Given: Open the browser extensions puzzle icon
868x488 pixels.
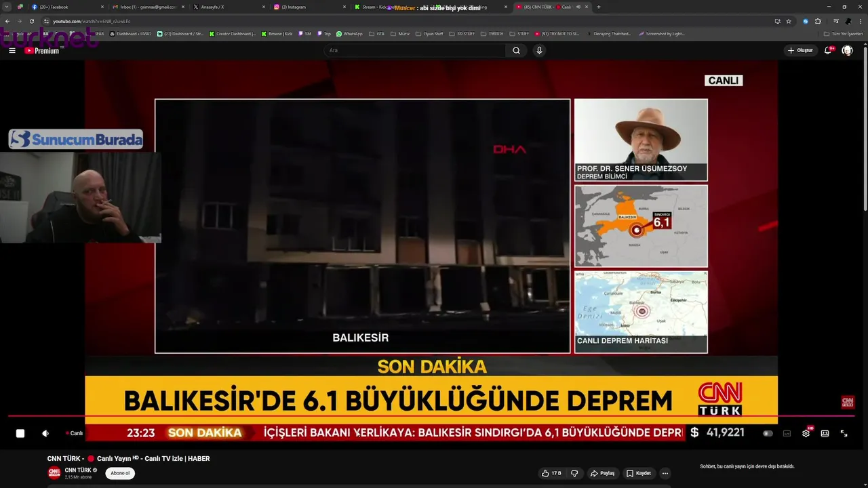Looking at the screenshot, I should 818,21.
